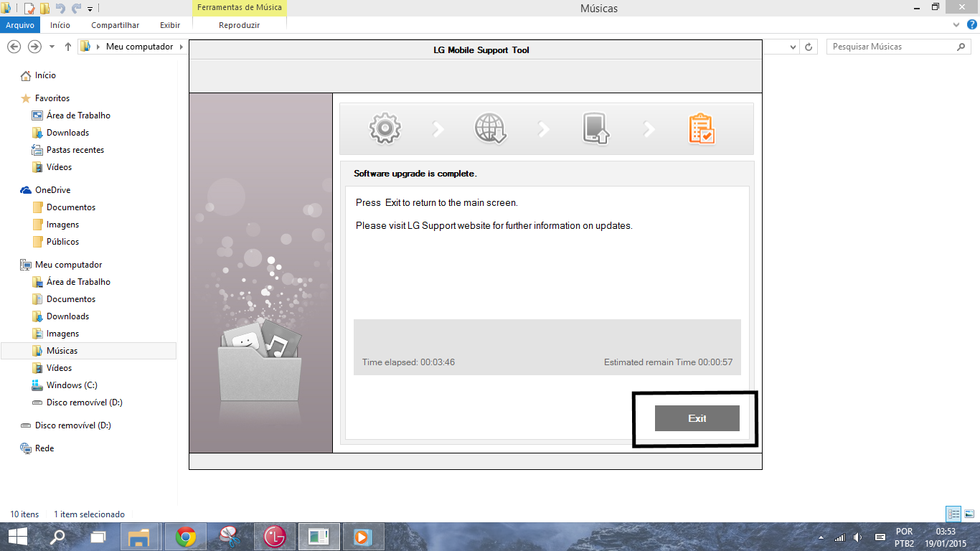The height and width of the screenshot is (551, 980).
Task: Refresh the Explorer folder view
Action: pyautogui.click(x=809, y=47)
